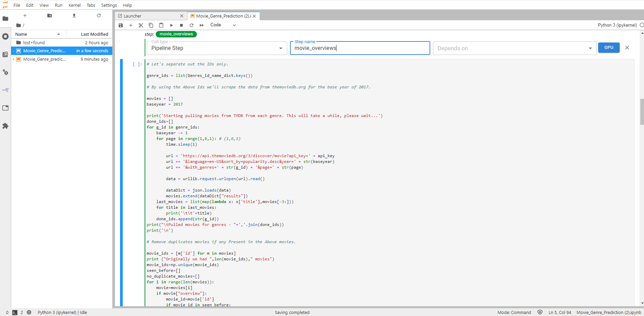
Task: Open the Extension Manager puzzle icon
Action: [5, 126]
